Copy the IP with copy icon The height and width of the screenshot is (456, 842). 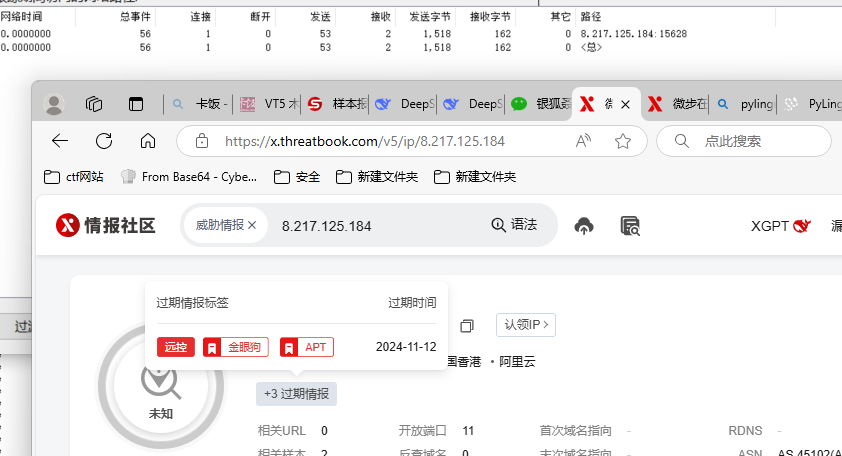click(467, 325)
